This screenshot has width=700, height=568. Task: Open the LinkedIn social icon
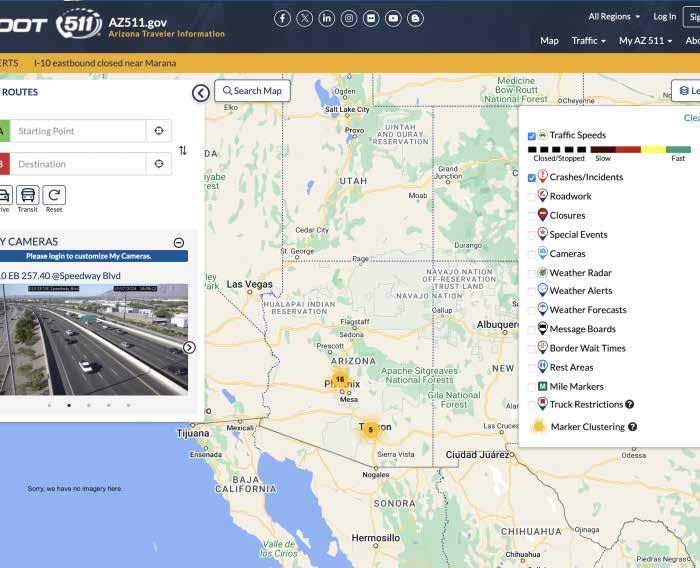point(327,19)
